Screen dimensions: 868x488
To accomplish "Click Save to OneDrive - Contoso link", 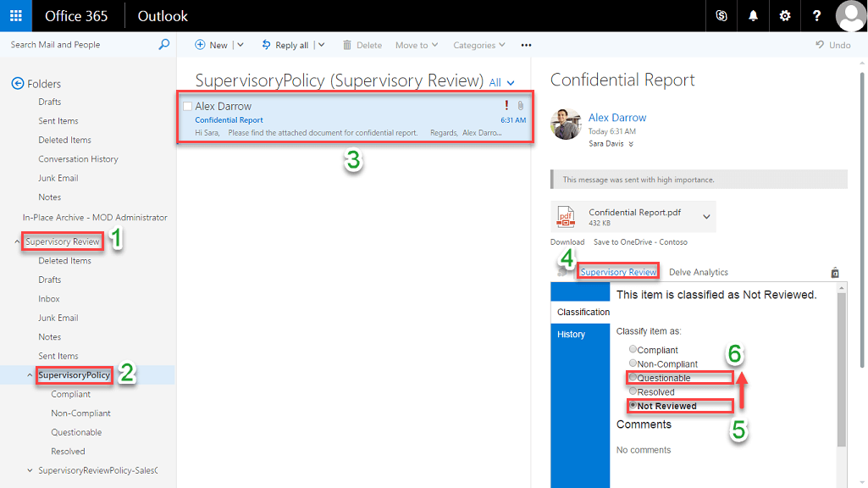I will tap(639, 242).
